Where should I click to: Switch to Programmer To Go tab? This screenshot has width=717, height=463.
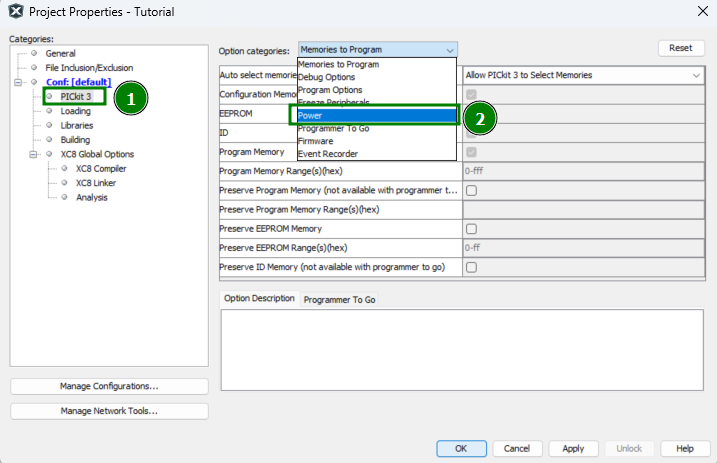339,300
